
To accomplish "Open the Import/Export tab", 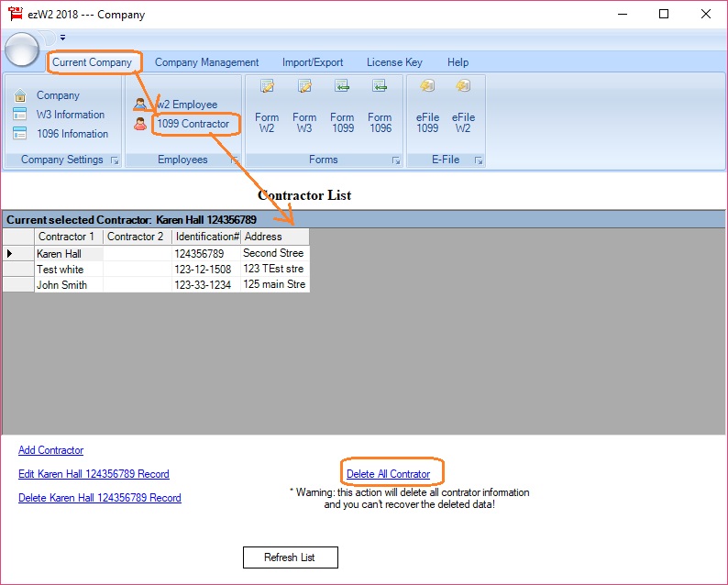I will [313, 62].
